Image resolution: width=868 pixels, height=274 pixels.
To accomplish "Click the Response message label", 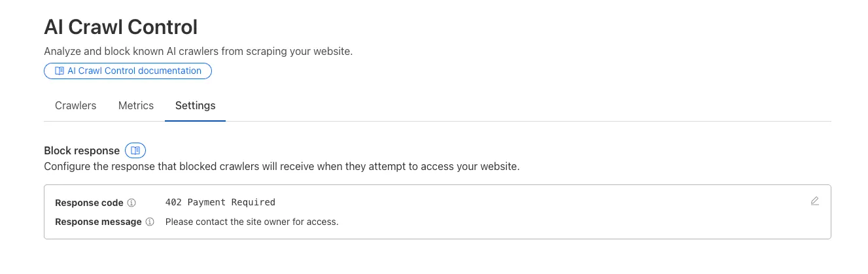I will click(x=98, y=222).
